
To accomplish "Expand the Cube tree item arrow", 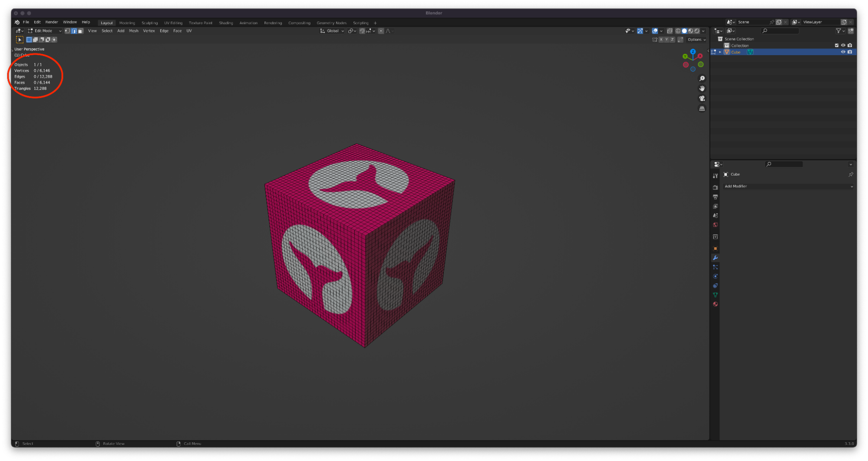I will pos(720,52).
